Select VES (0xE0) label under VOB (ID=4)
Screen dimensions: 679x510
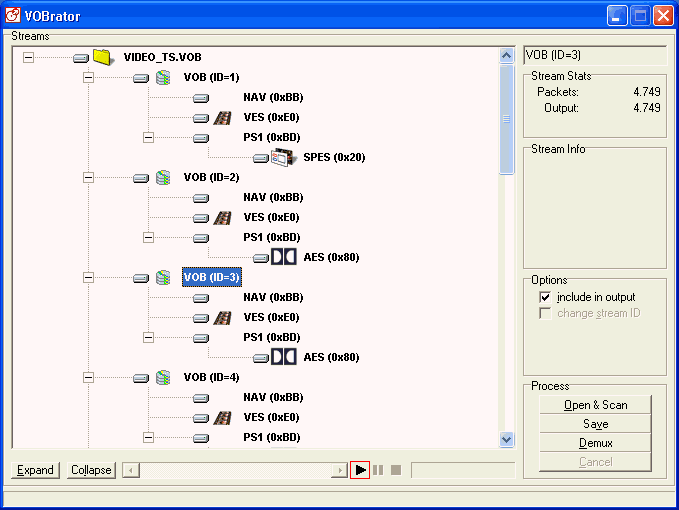pyautogui.click(x=272, y=417)
